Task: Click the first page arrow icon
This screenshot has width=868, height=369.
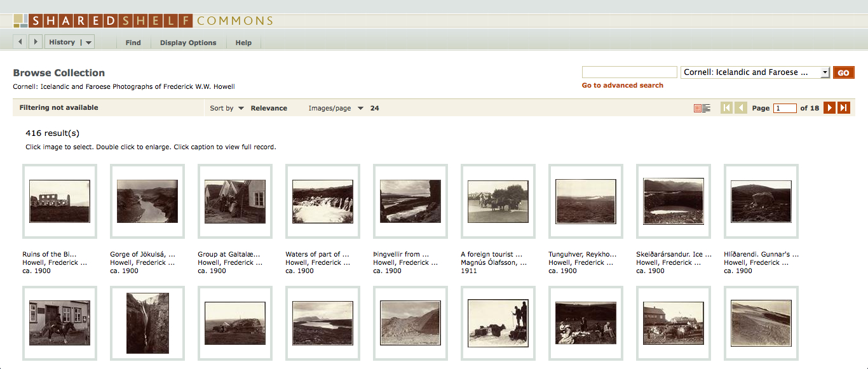Action: (x=726, y=108)
